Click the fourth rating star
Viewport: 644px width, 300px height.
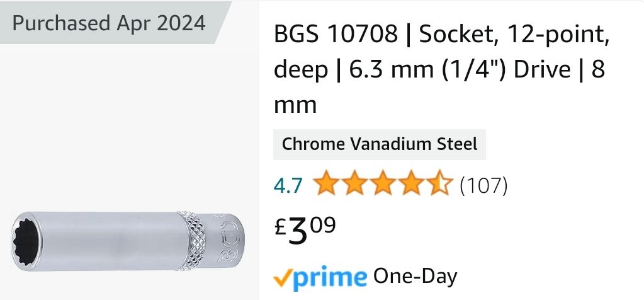pos(411,185)
